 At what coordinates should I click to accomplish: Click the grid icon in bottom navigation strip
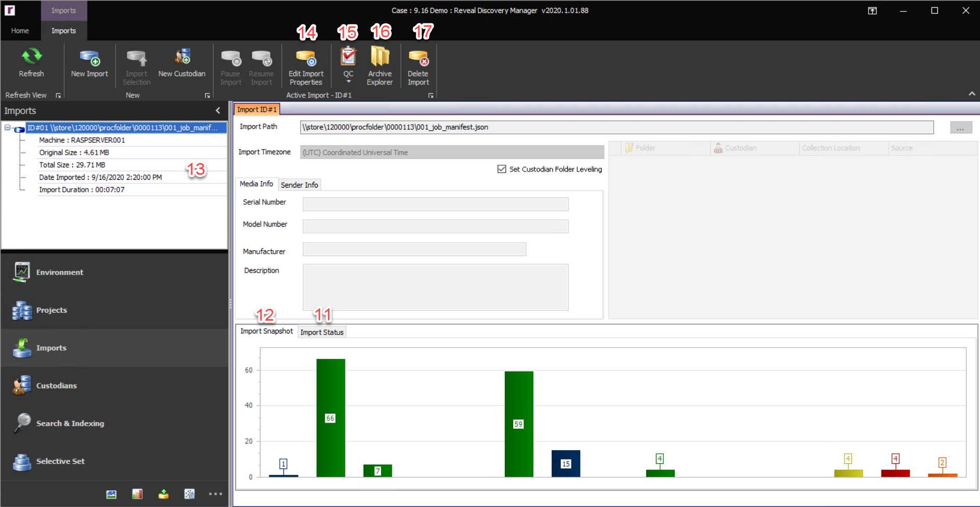coord(190,494)
